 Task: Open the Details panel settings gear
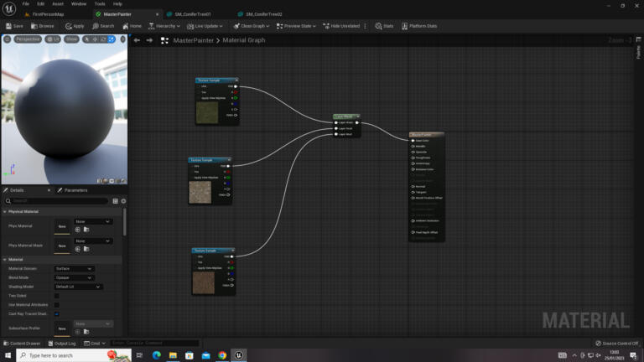[124, 201]
